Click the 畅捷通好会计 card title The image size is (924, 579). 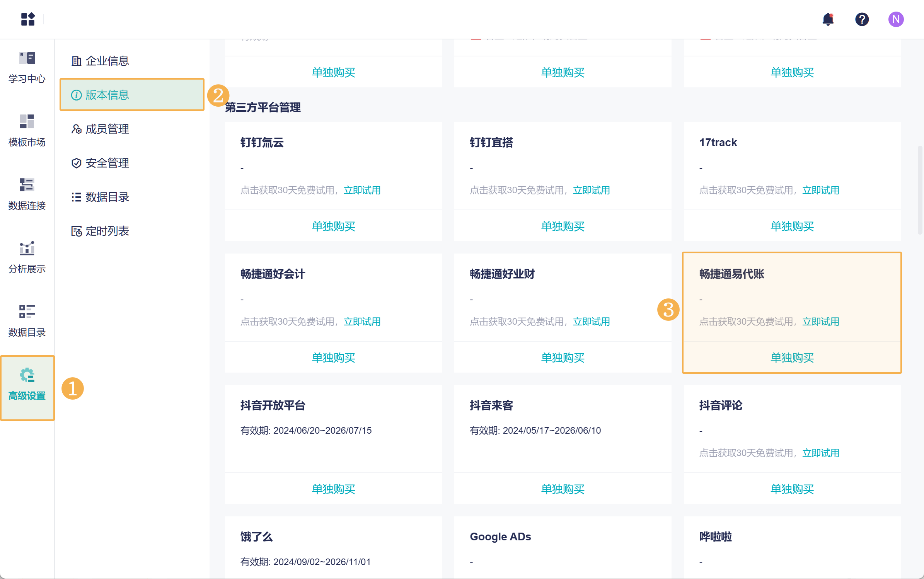tap(273, 274)
